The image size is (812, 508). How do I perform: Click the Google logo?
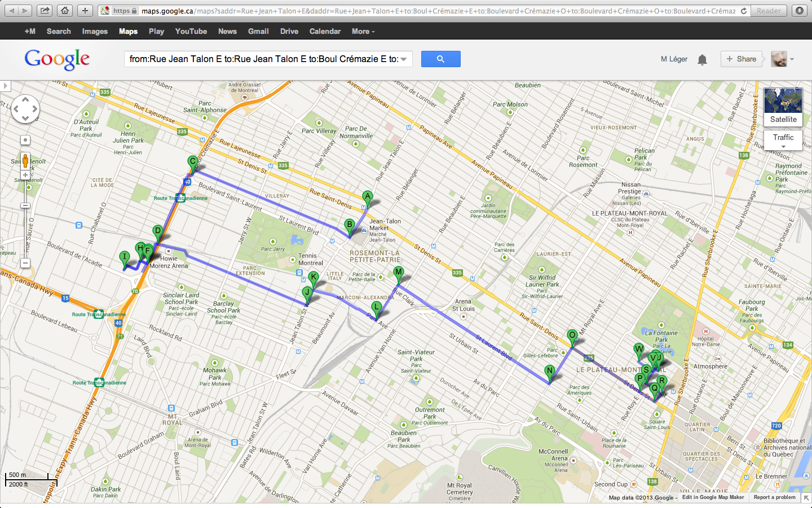point(57,59)
